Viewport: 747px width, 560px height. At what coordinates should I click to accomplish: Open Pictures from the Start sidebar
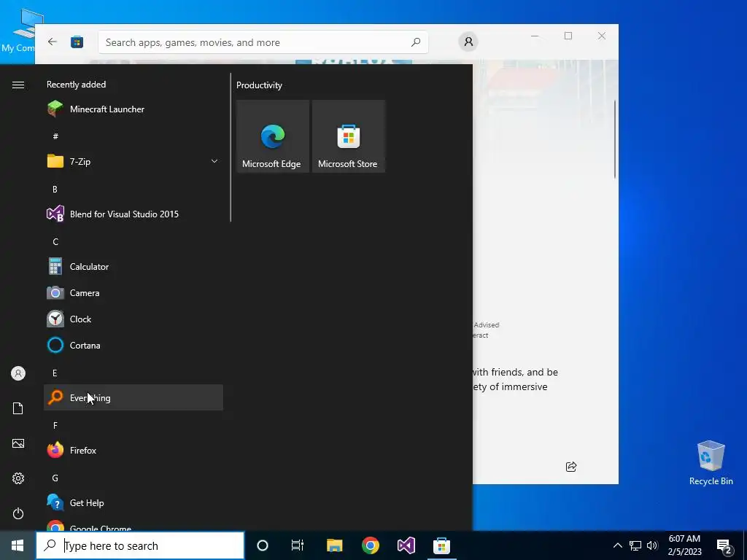(x=18, y=443)
